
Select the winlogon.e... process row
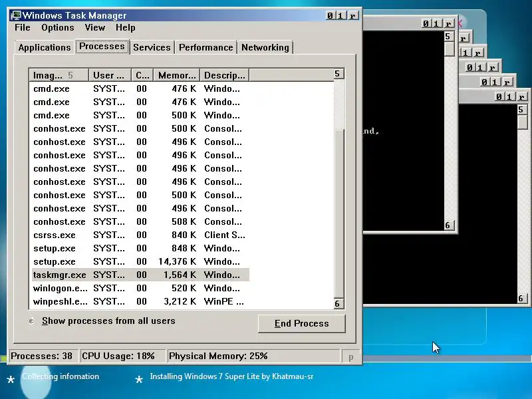140,288
